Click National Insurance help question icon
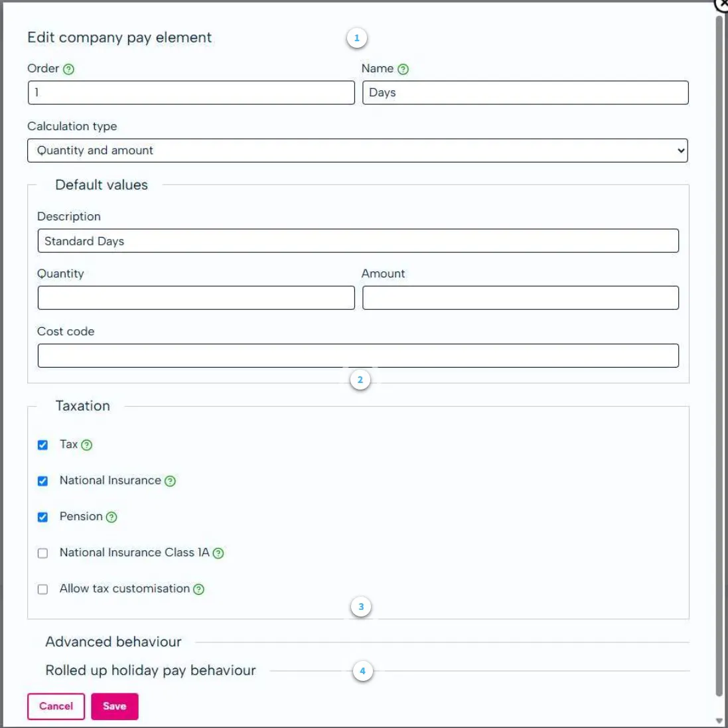This screenshot has height=728, width=728. (x=170, y=481)
